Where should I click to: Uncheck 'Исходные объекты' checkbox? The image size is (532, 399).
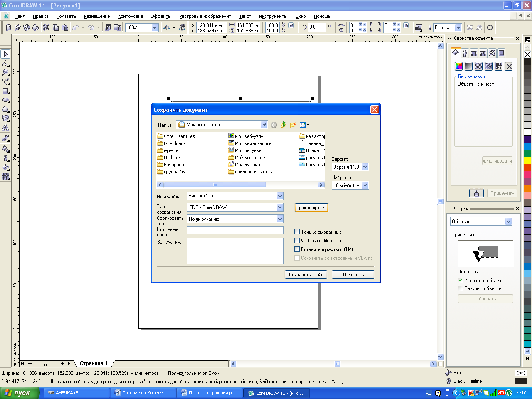pyautogui.click(x=460, y=281)
